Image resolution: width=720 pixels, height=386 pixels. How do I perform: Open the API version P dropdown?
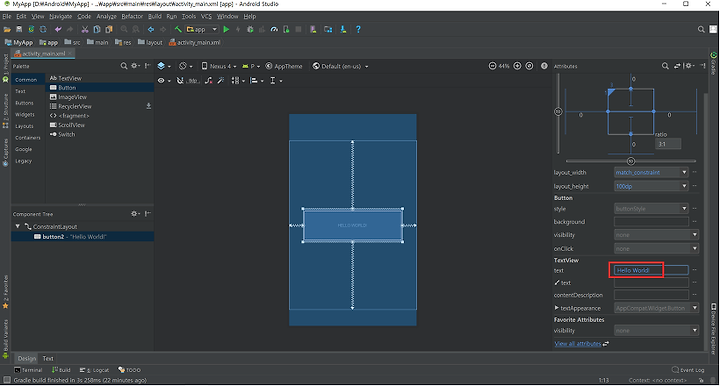[251, 66]
